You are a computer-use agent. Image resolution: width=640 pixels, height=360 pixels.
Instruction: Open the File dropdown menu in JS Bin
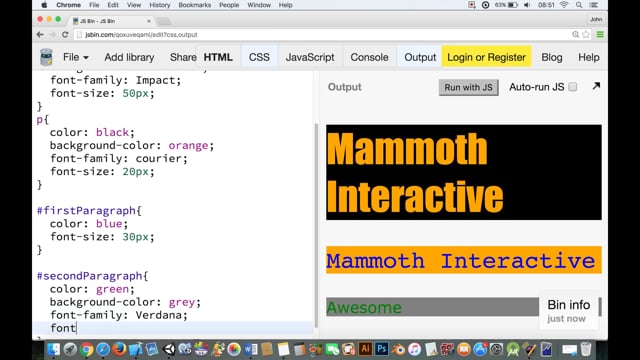tap(76, 57)
